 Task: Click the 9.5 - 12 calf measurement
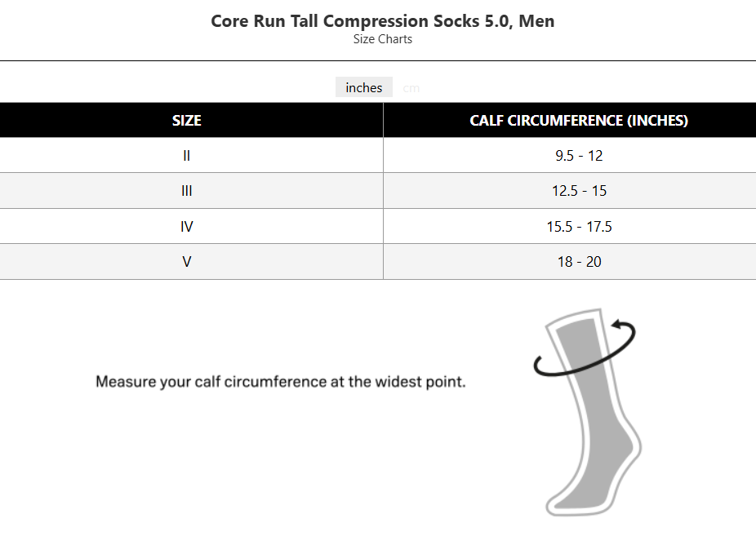(x=579, y=155)
